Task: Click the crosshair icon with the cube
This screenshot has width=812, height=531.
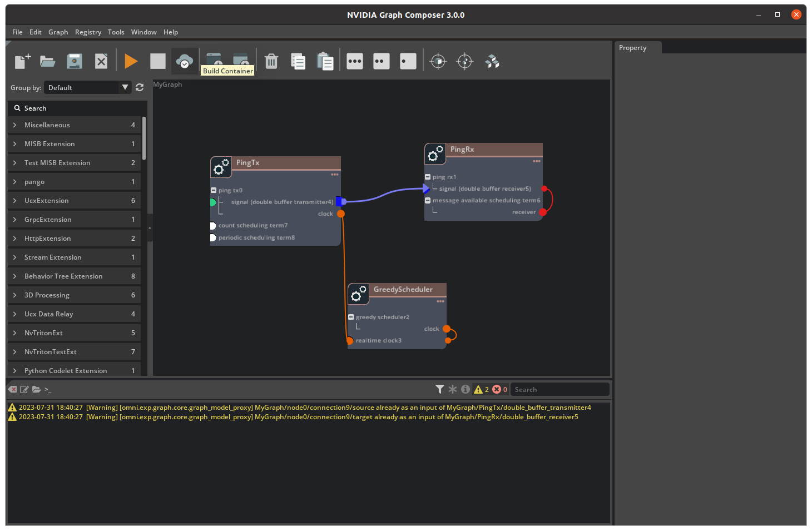Action: (438, 61)
